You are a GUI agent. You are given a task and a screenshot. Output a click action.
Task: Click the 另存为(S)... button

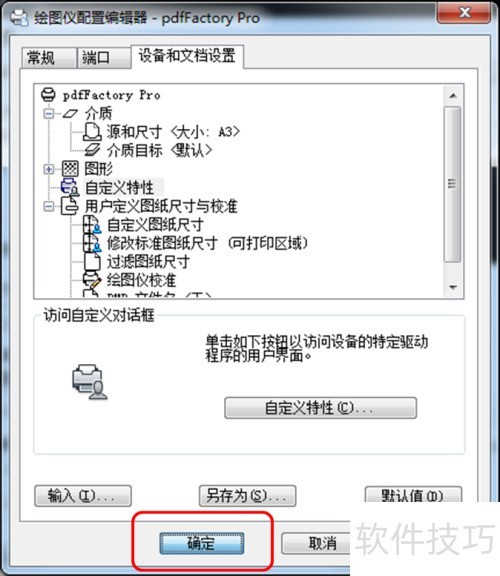pyautogui.click(x=247, y=496)
